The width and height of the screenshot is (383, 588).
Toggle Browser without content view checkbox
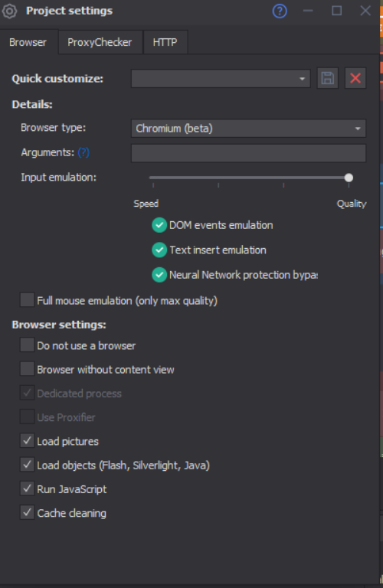pyautogui.click(x=27, y=369)
